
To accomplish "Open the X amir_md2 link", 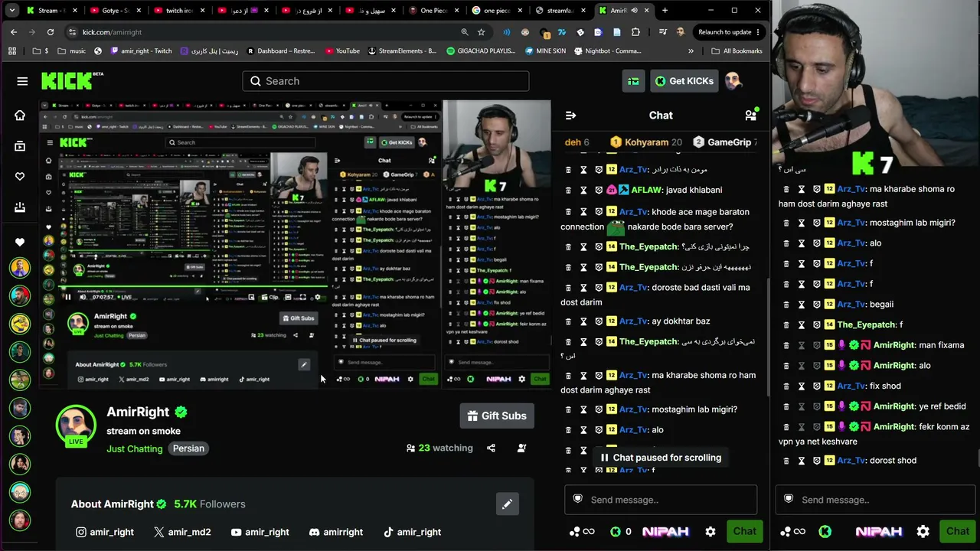I will [182, 532].
